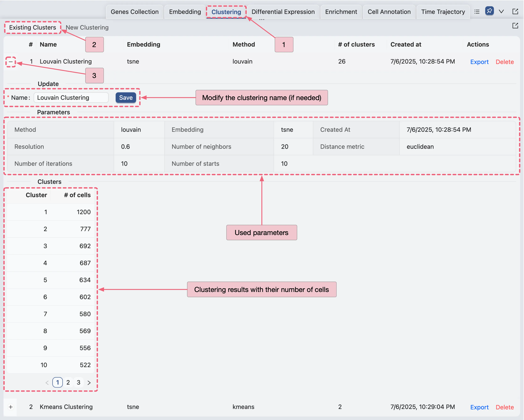Click the list view icon in top bar

click(477, 12)
